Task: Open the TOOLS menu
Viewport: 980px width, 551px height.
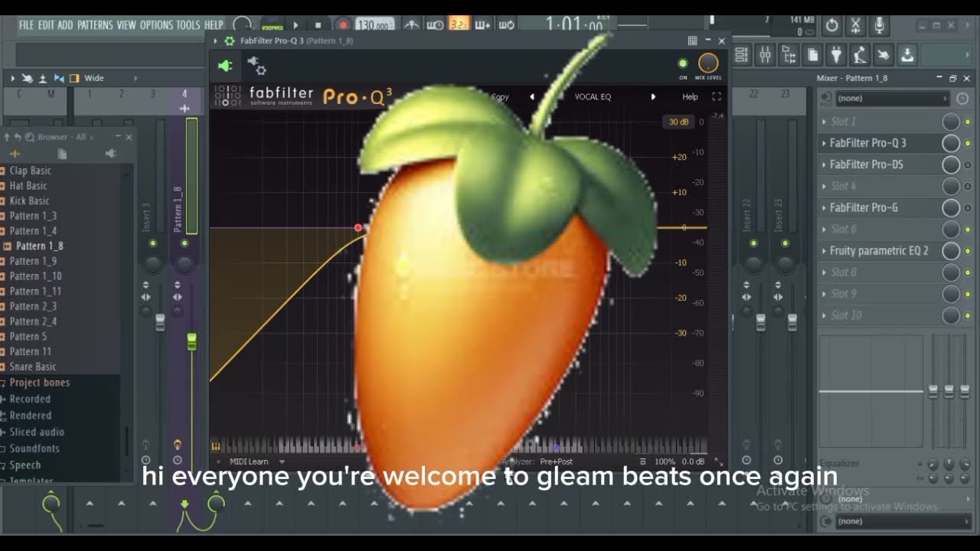Action: 188,25
